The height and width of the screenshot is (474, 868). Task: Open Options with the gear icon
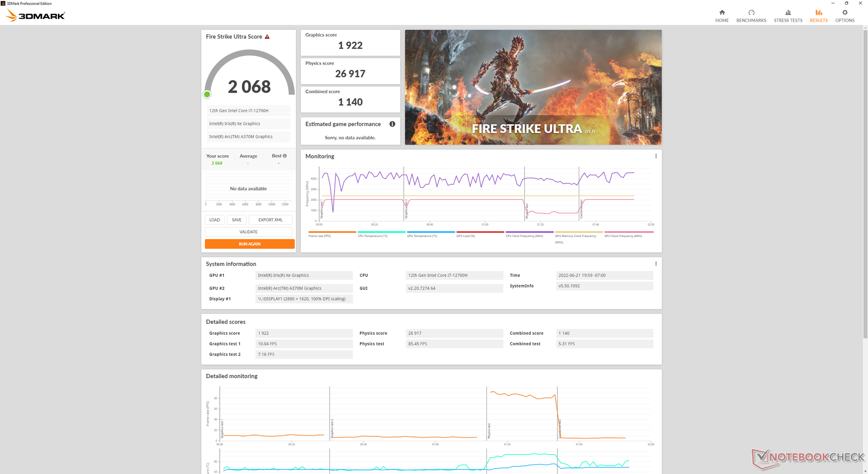click(845, 13)
